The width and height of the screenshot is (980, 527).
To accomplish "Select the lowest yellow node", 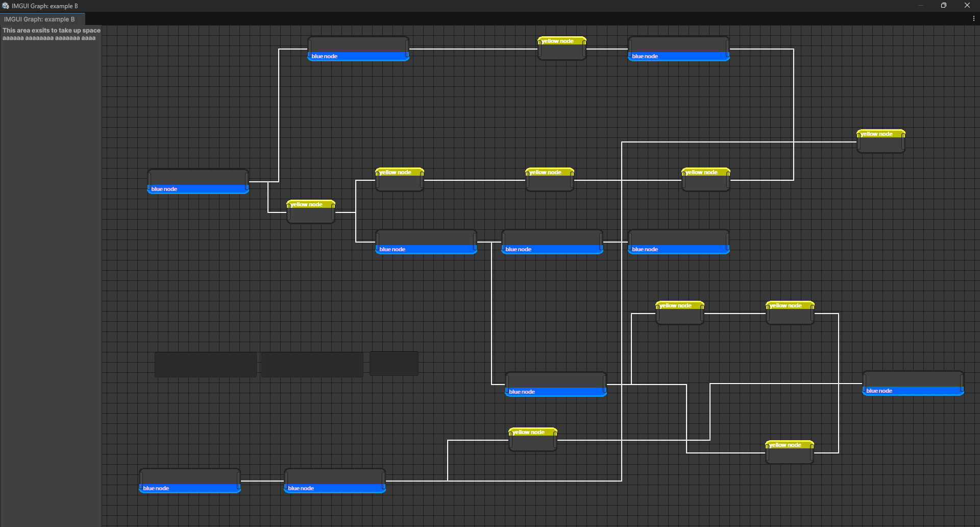I will (x=789, y=452).
